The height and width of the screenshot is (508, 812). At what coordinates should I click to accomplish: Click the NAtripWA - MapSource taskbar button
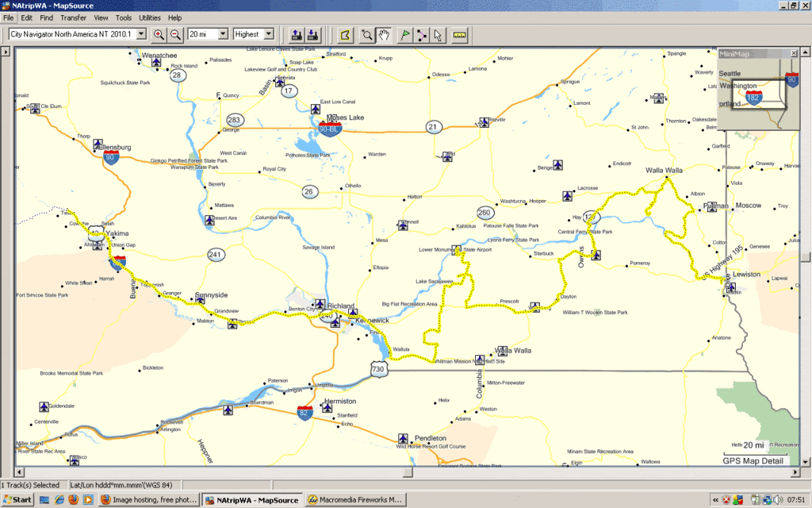(x=252, y=500)
